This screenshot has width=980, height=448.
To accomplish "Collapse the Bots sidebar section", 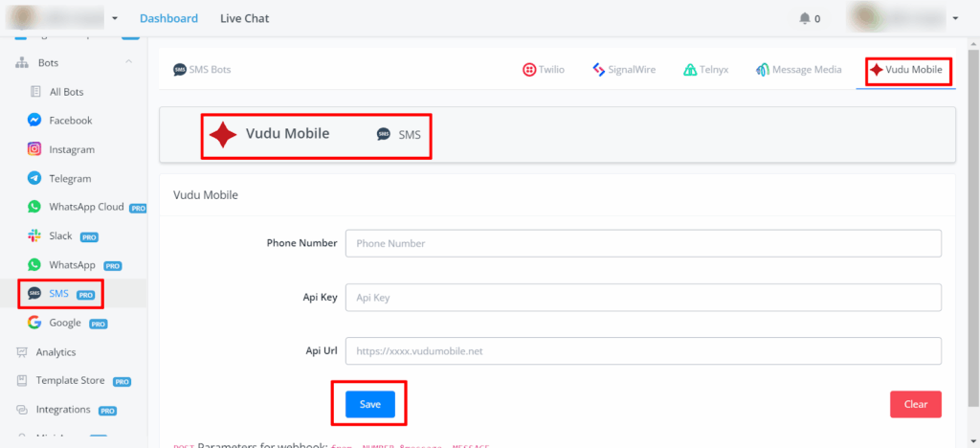I will click(128, 63).
